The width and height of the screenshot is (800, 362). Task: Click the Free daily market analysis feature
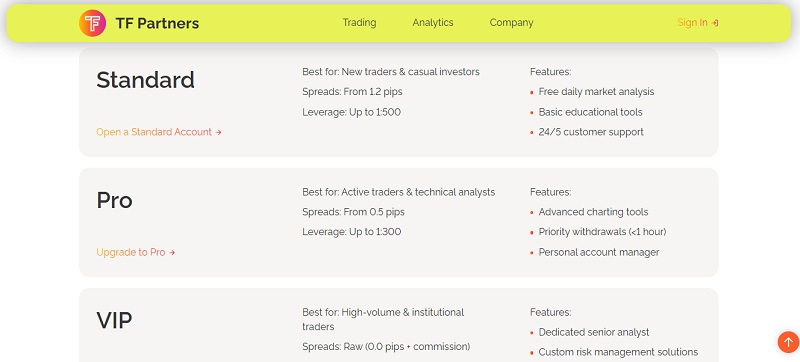(x=596, y=92)
